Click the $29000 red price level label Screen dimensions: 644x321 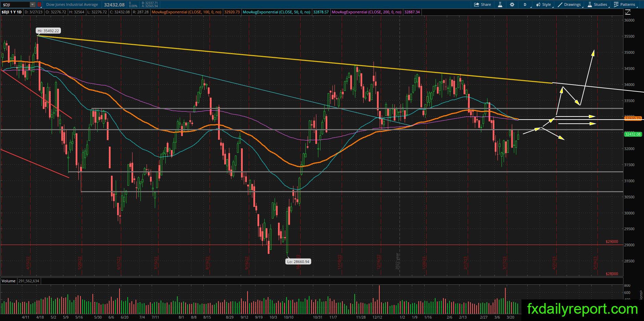[x=612, y=242]
